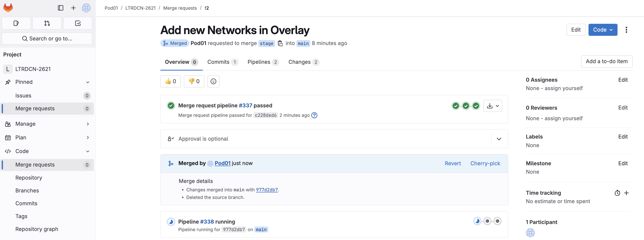
Task: Click Add a to-do item button
Action: 607,61
